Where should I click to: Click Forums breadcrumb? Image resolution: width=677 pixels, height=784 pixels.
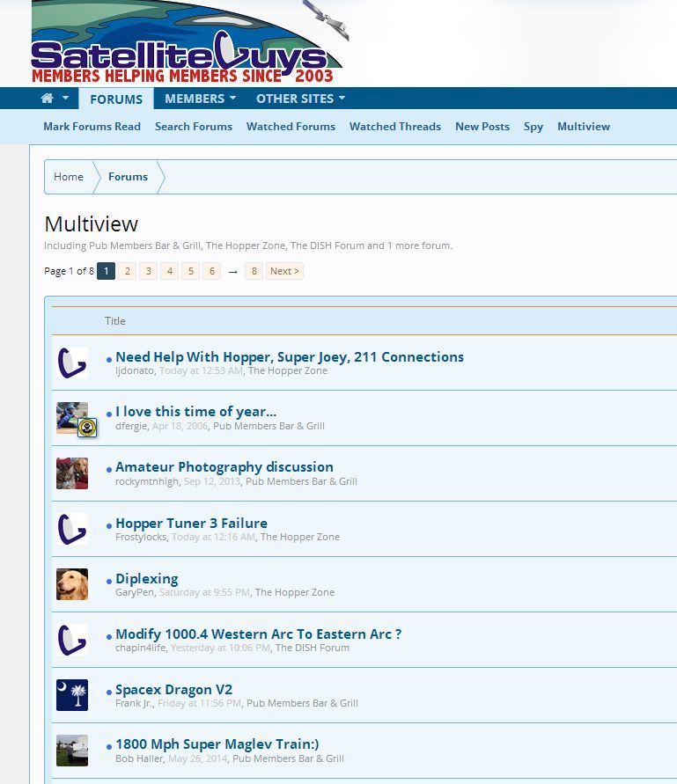point(129,177)
